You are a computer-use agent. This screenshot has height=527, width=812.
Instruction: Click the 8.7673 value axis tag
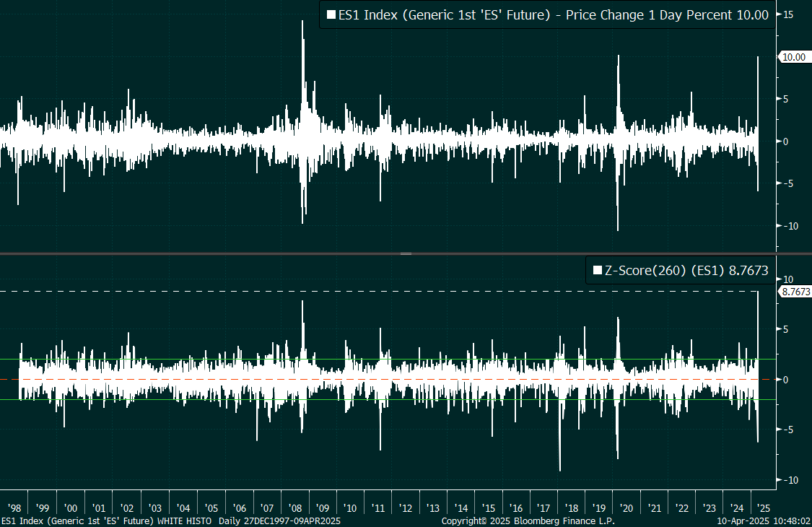[795, 292]
